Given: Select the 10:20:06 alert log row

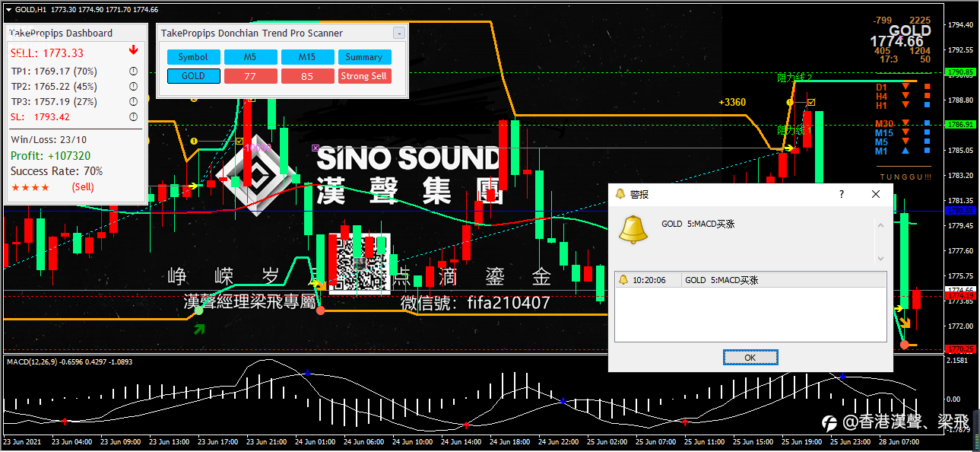Looking at the screenshot, I should click(750, 280).
